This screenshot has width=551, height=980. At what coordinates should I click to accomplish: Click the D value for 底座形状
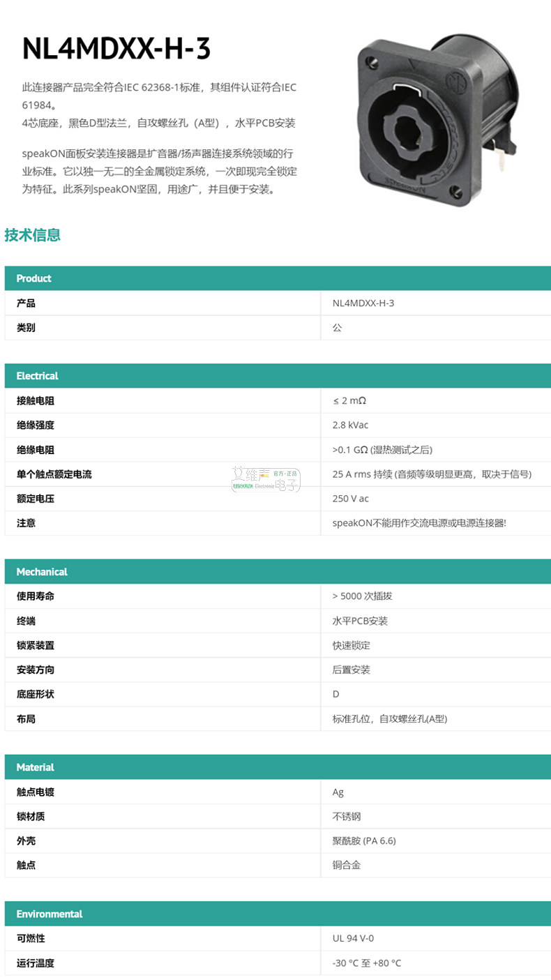tap(336, 694)
